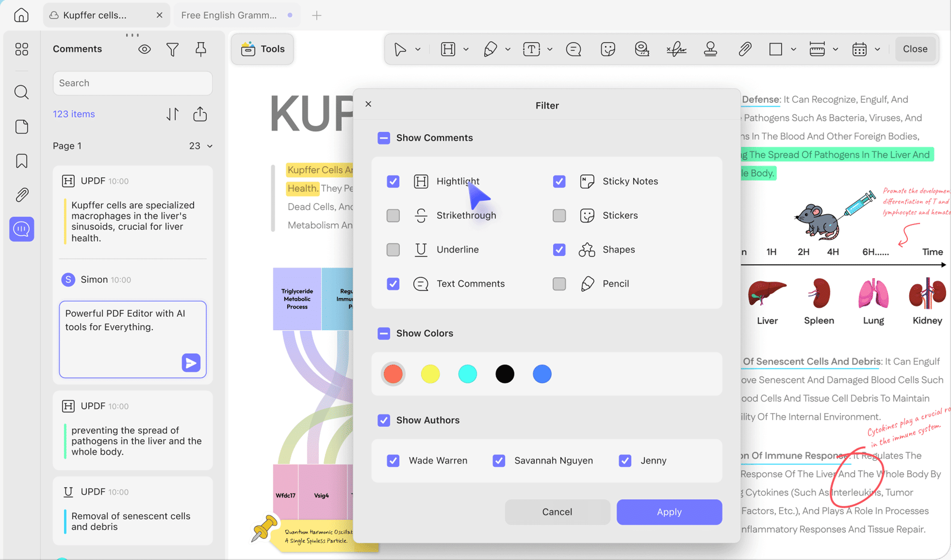Enable the Strikethrough checkbox
The image size is (951, 560).
[x=393, y=216]
